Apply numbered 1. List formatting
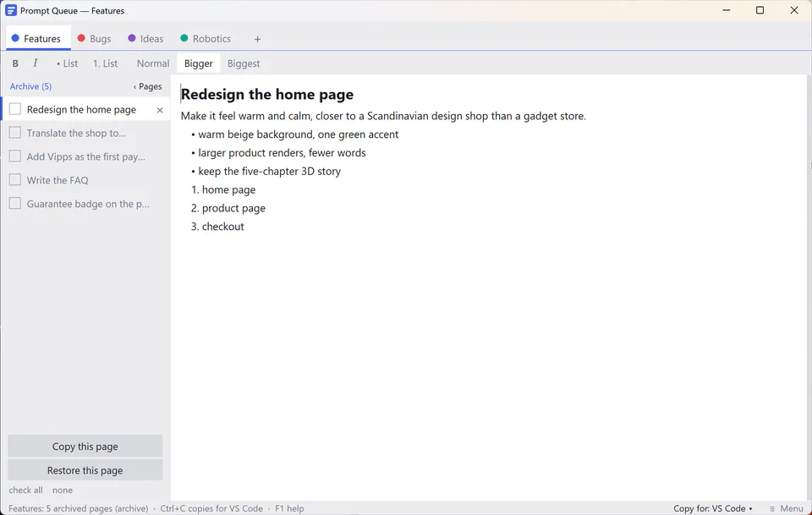This screenshot has width=812, height=515. pyautogui.click(x=105, y=63)
